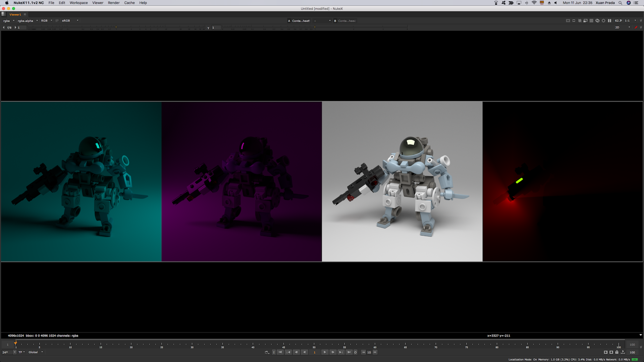Toggle the clipping warning stripes icon

tap(580, 20)
